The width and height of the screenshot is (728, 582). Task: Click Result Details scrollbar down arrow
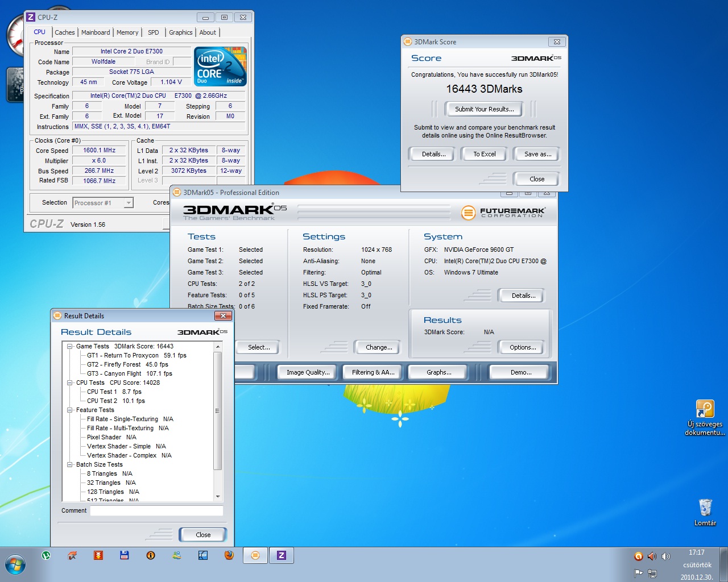click(x=217, y=496)
